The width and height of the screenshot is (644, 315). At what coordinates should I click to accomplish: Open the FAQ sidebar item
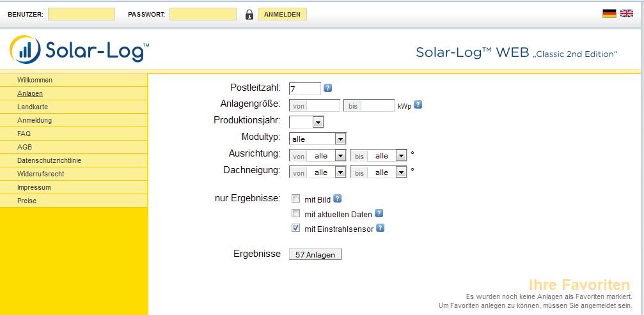pos(74,134)
